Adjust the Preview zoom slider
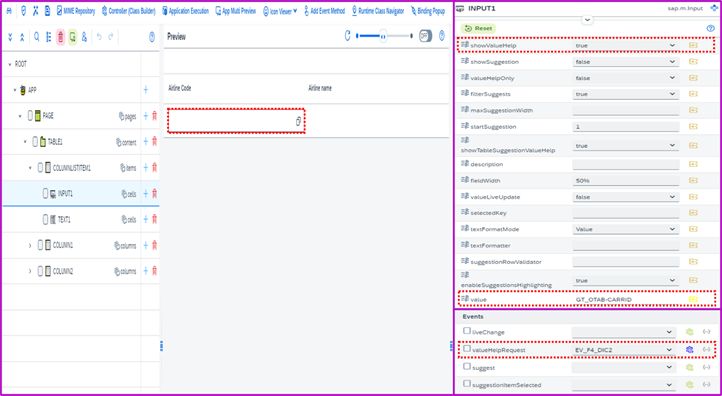Screen dimensions: 722x396 384,36
